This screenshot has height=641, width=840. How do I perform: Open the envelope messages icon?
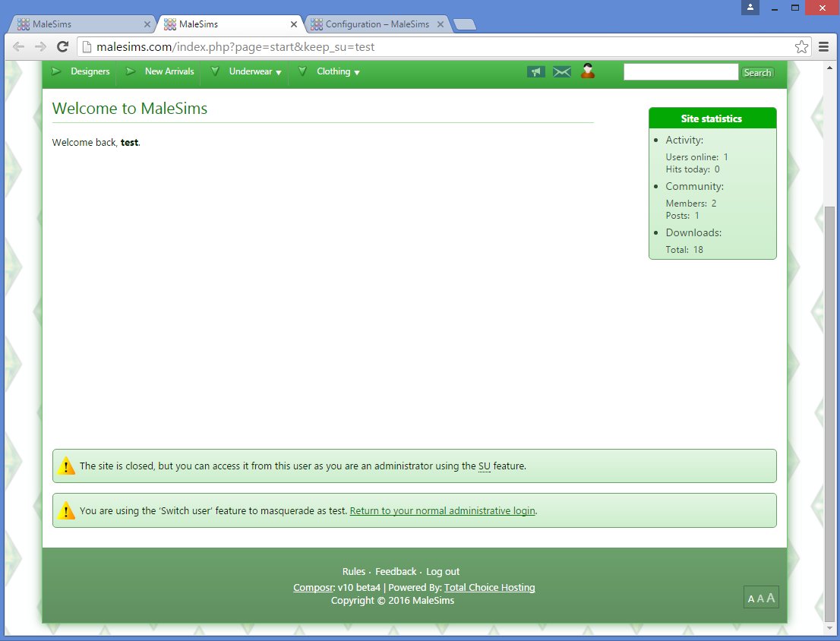point(561,71)
